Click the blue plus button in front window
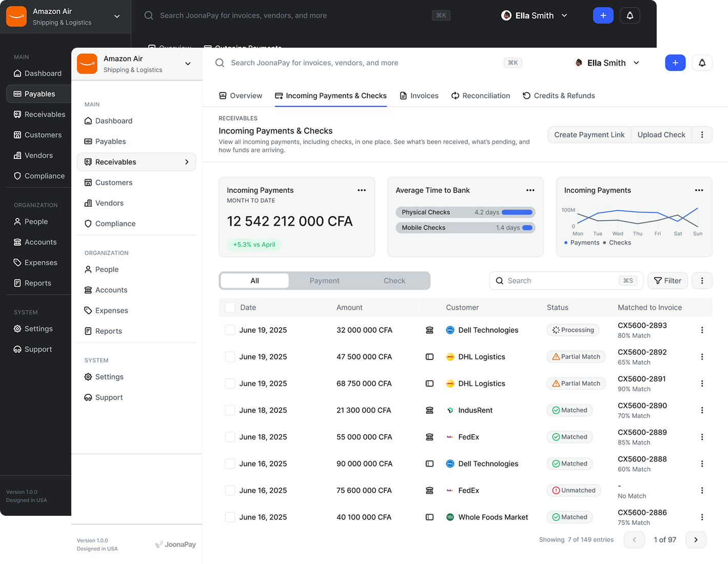Image resolution: width=728 pixels, height=564 pixels. coord(675,63)
